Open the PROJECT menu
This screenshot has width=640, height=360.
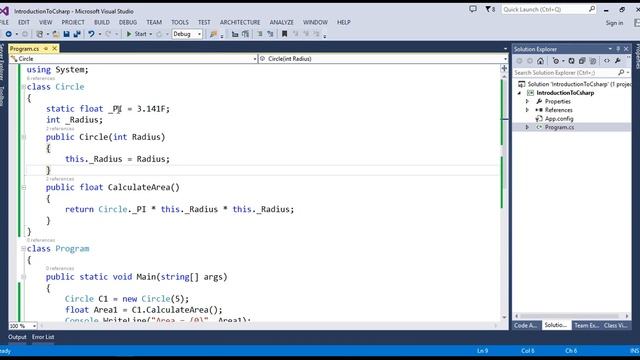pyautogui.click(x=73, y=22)
